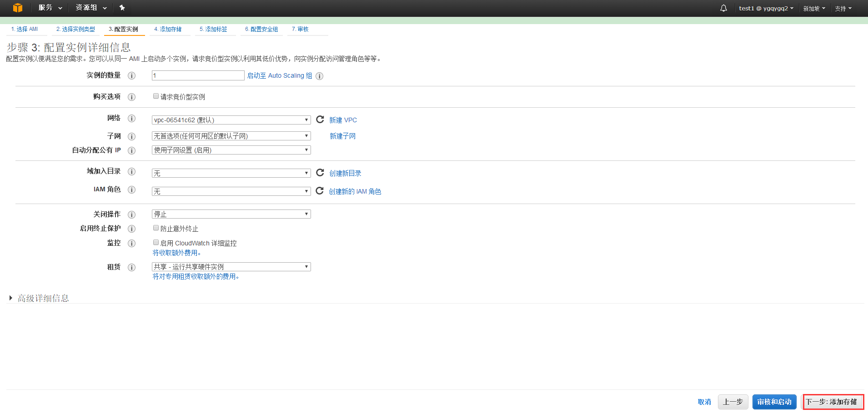Refresh the IAM 角色 list

(x=320, y=190)
